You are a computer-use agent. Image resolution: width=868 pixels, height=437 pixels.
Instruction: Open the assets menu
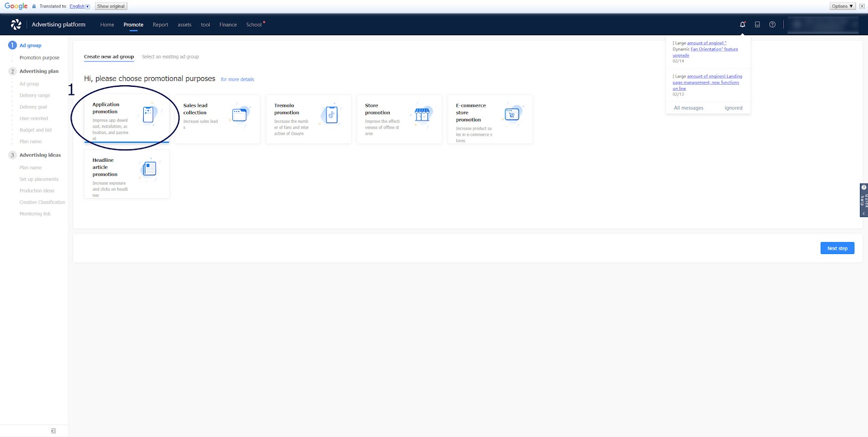[184, 25]
